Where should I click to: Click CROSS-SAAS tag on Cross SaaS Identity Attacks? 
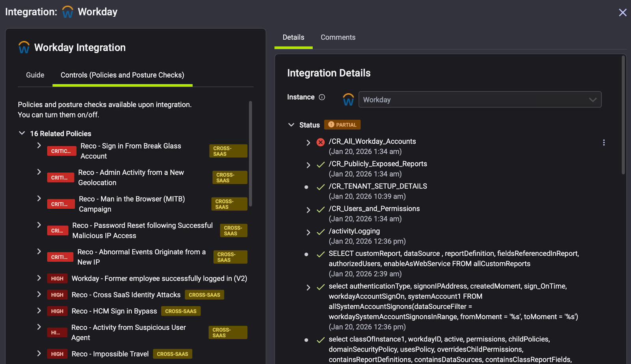tap(204, 295)
